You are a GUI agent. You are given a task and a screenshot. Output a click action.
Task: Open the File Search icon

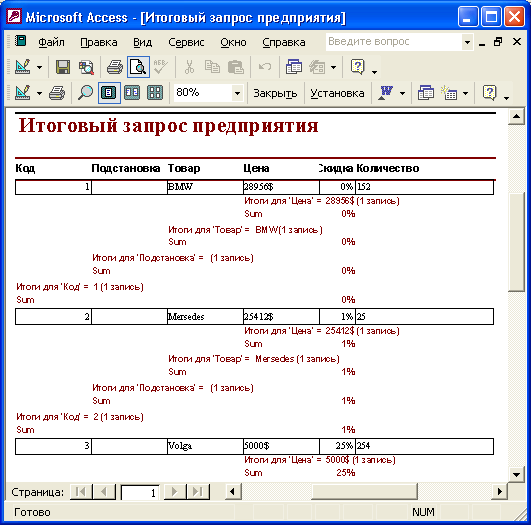(x=86, y=67)
